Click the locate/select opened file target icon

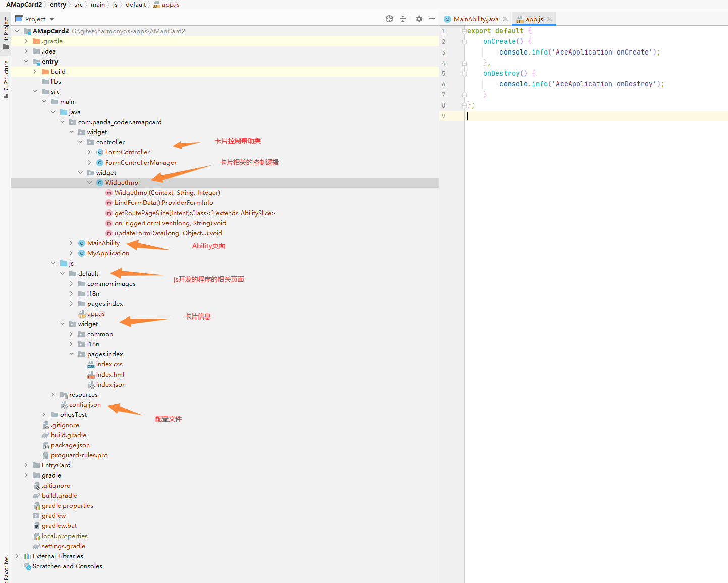click(x=389, y=19)
